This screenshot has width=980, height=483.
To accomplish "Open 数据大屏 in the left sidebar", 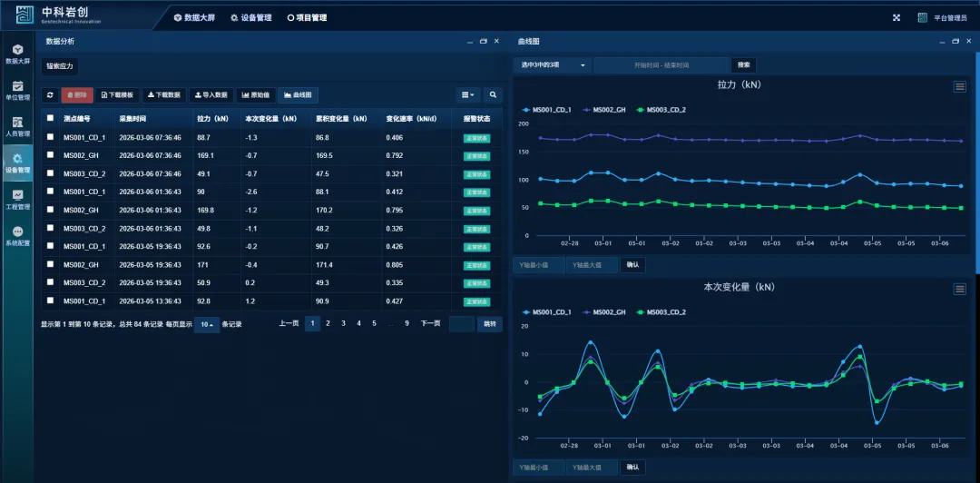I will [x=17, y=54].
